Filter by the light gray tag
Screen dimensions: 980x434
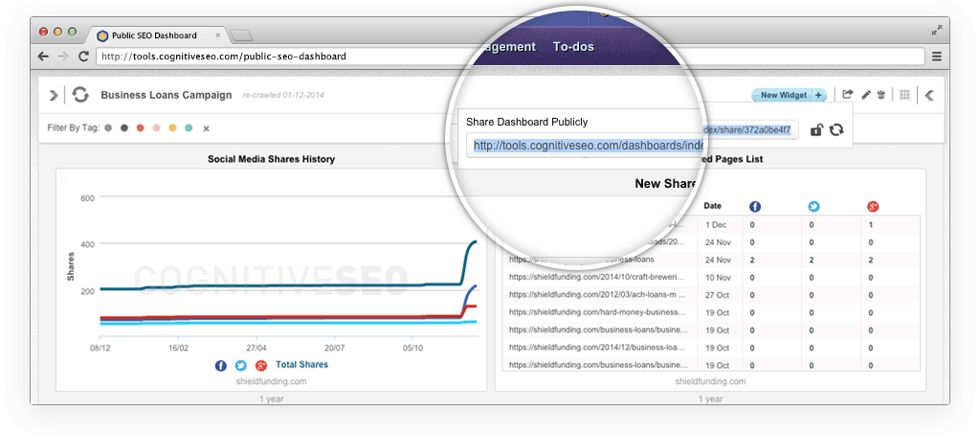108,128
